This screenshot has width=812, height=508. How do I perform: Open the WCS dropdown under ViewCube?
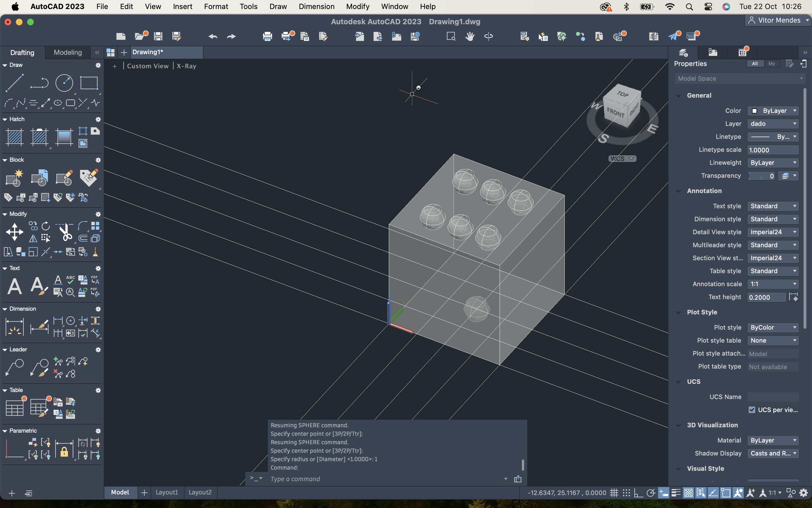pos(622,159)
